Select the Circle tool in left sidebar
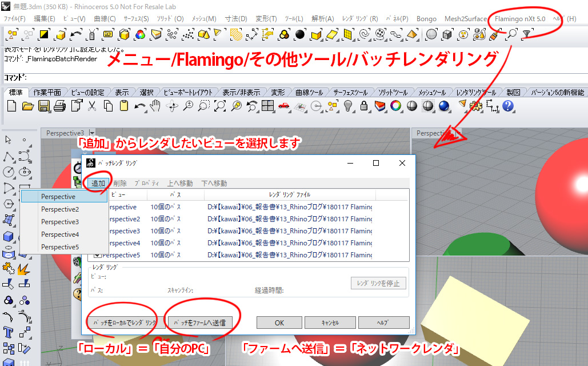 [x=9, y=172]
